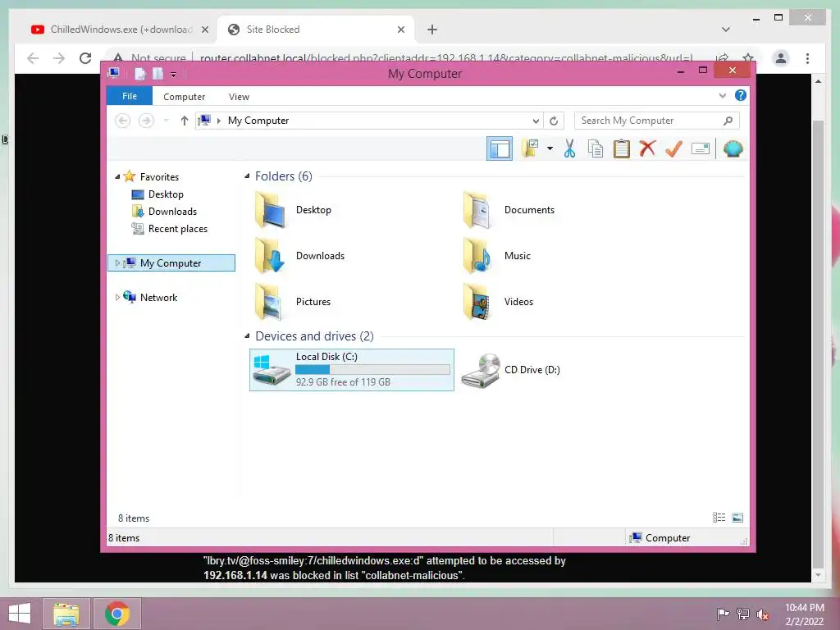Open Chrome's three-dot menu
This screenshot has height=630, width=840.
tap(807, 58)
